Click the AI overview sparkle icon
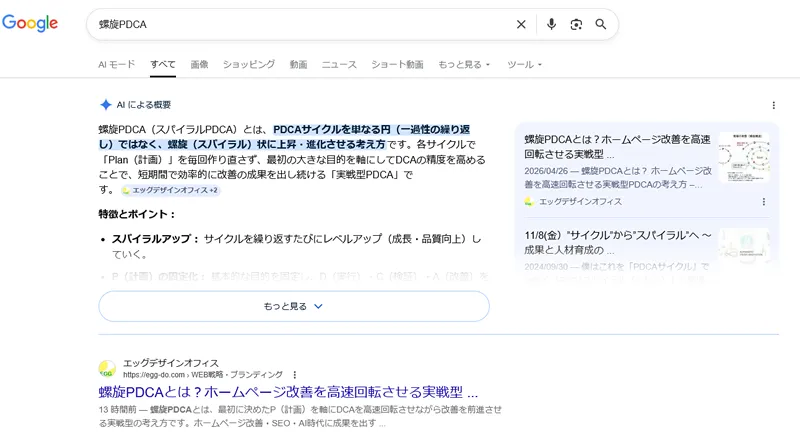This screenshot has width=800, height=440. [106, 105]
